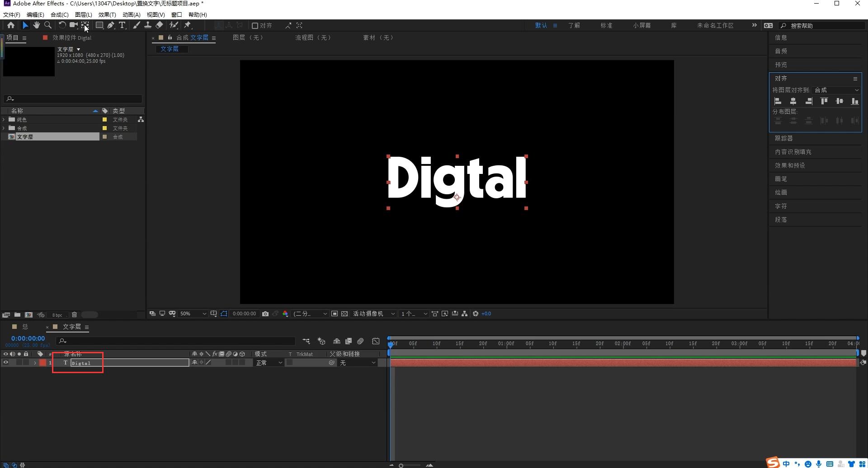Delete selected project item with trash icon
Viewport: 868px width, 468px height.
click(75, 314)
